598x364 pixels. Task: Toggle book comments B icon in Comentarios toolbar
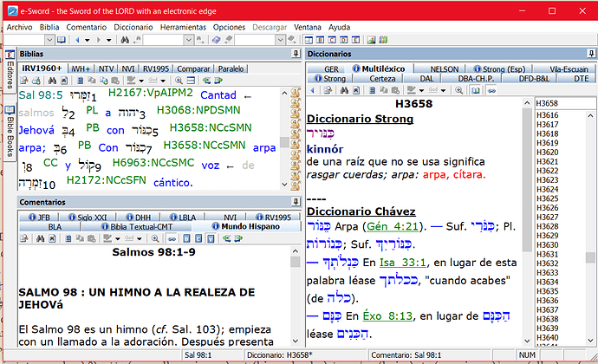tap(186, 238)
